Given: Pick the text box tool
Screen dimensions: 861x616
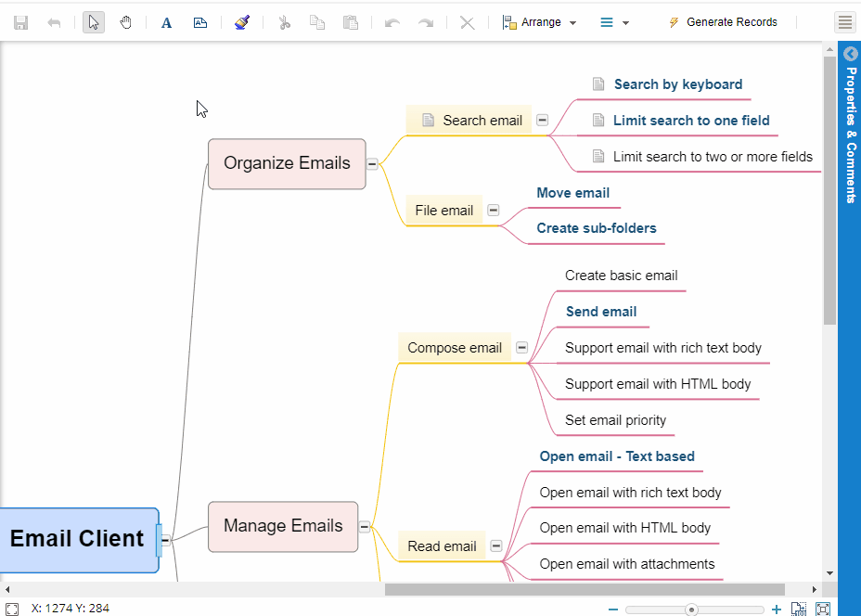Looking at the screenshot, I should [x=200, y=22].
